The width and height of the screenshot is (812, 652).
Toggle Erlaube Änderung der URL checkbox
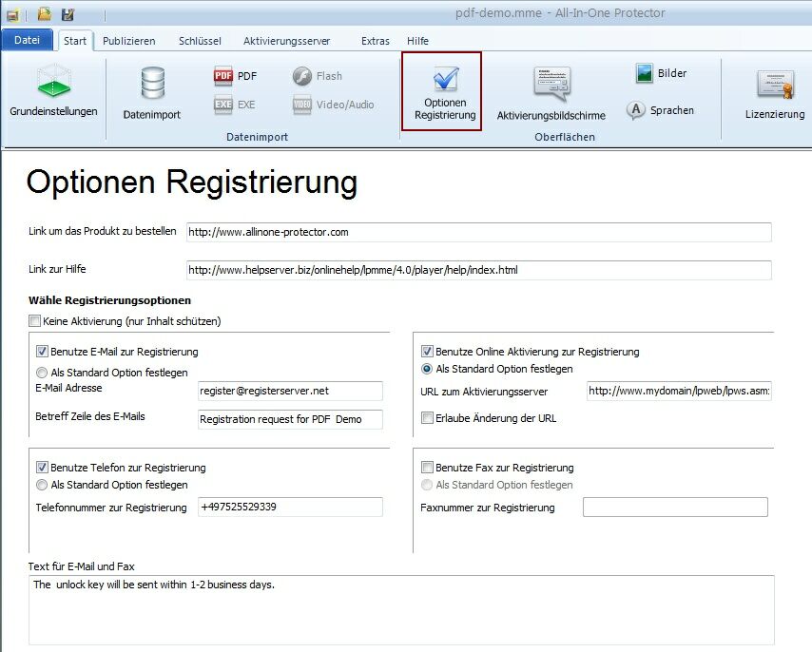(x=428, y=418)
